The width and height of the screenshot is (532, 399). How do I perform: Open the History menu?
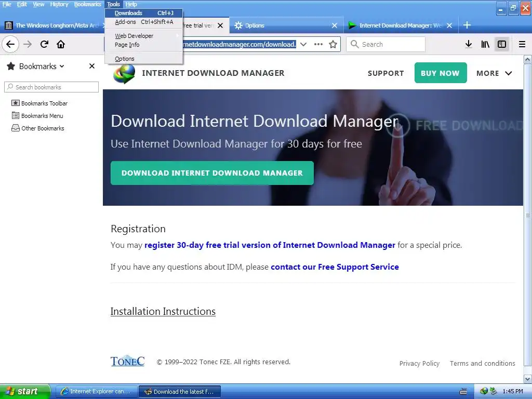[x=59, y=4]
